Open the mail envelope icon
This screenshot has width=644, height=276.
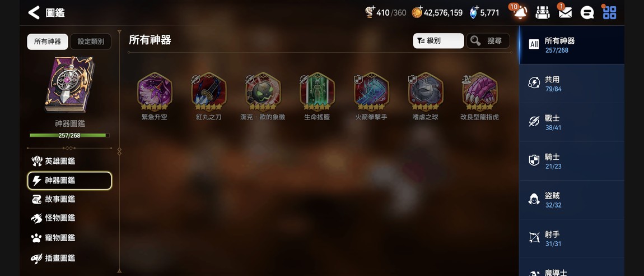point(565,13)
